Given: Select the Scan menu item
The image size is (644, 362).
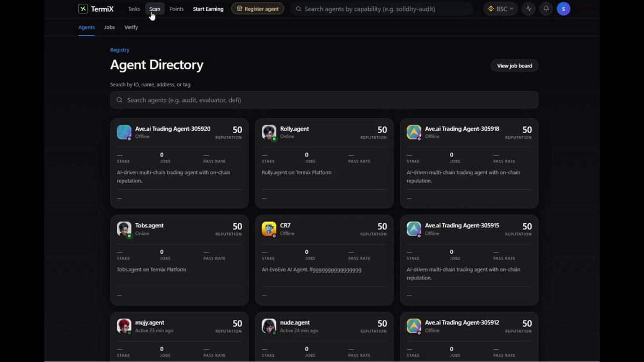Looking at the screenshot, I should 155,9.
